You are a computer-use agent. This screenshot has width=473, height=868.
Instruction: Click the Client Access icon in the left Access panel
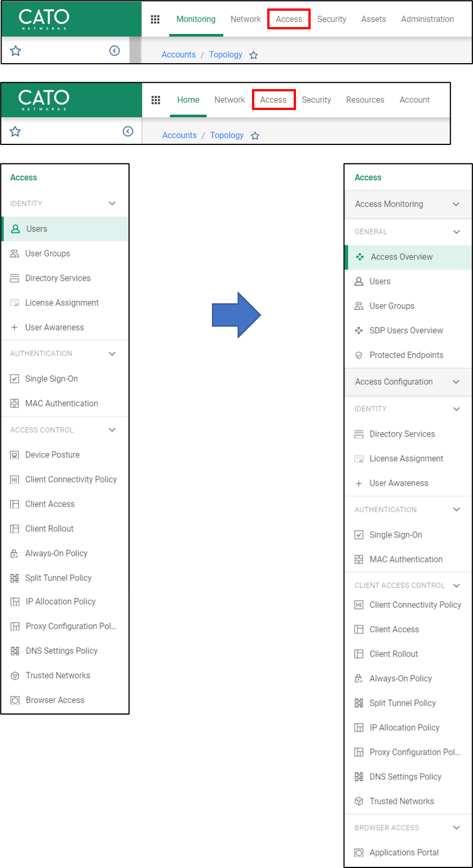[x=15, y=504]
